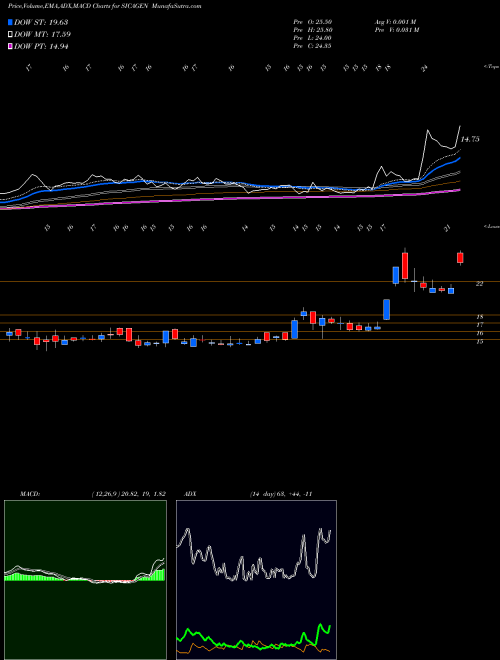Select the 'DOW PT: 14.94' label
The width and height of the screenshot is (500, 660).
pyautogui.click(x=41, y=46)
